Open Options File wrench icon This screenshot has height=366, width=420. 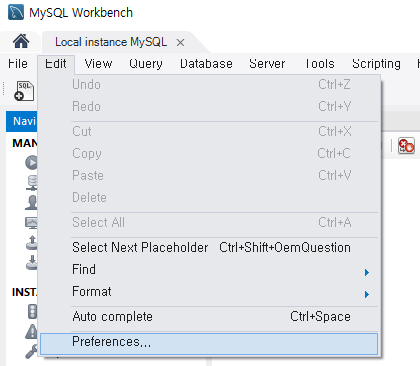(32, 351)
